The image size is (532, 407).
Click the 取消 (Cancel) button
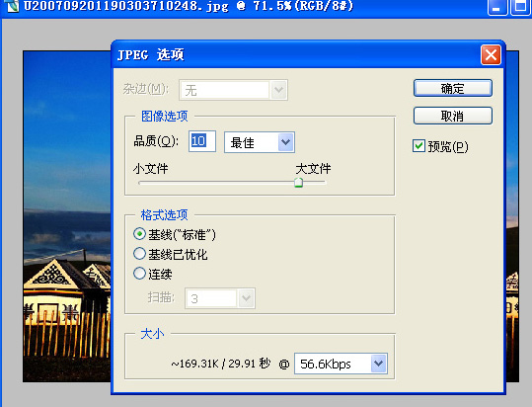[x=453, y=116]
